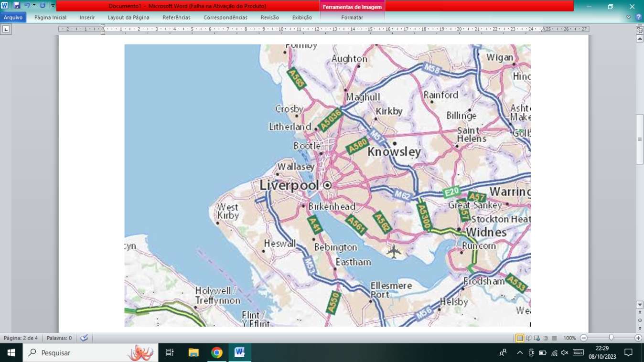Open the Exibição tab
Image resolution: width=644 pixels, height=362 pixels.
tap(302, 17)
